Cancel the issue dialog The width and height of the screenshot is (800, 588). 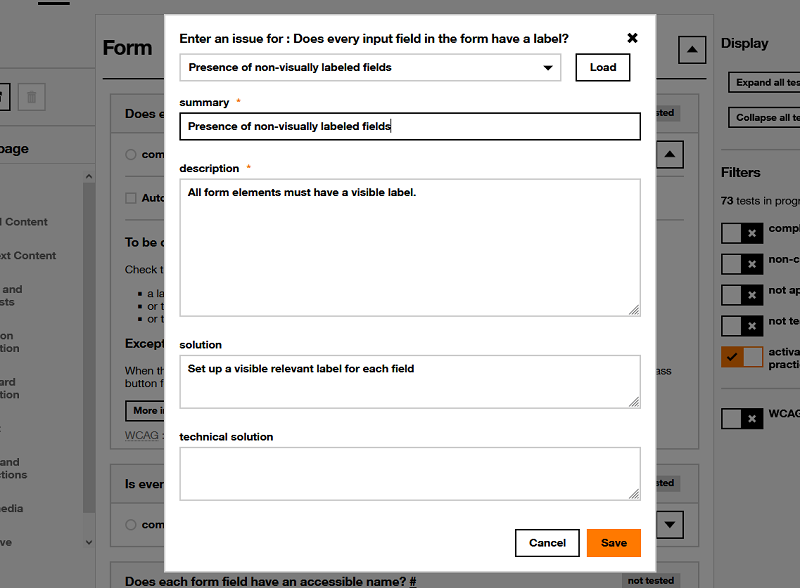[547, 543]
